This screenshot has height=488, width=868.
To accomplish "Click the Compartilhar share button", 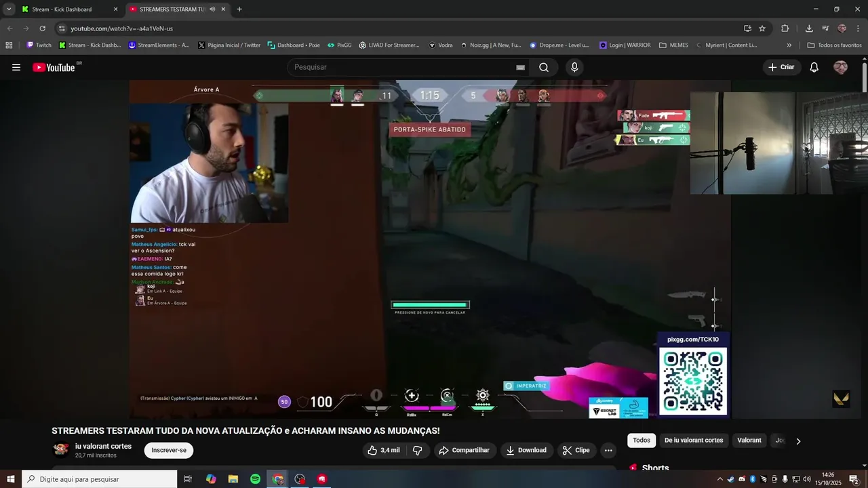I will 464,450.
